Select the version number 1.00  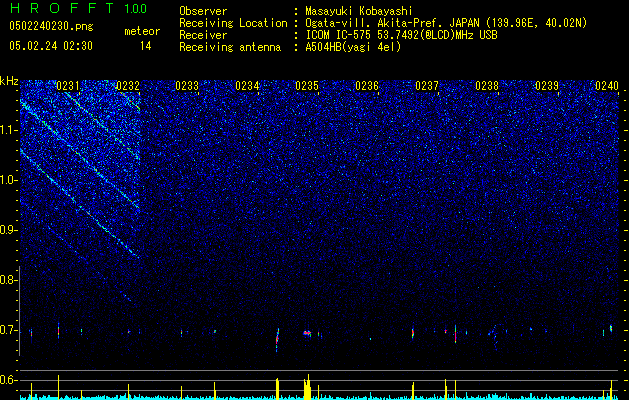click(135, 9)
